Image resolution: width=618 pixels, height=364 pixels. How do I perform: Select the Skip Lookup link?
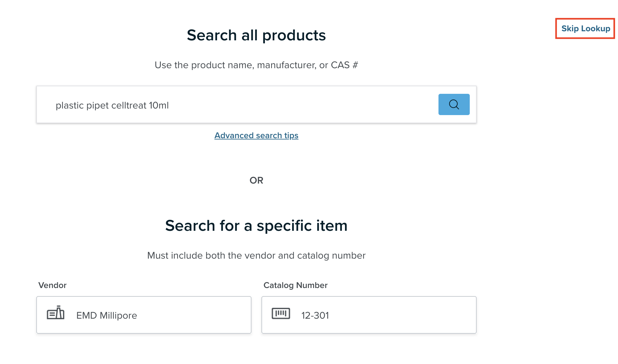pyautogui.click(x=585, y=28)
